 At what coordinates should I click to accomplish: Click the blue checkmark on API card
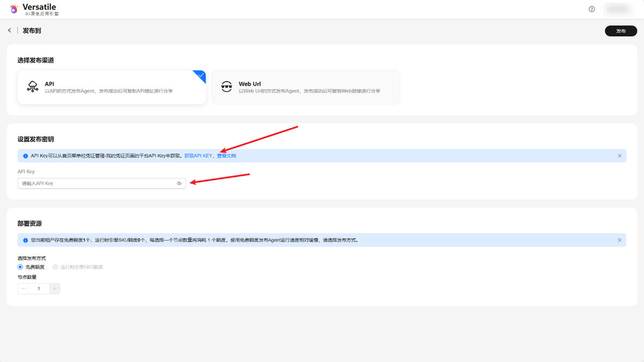tap(201, 76)
